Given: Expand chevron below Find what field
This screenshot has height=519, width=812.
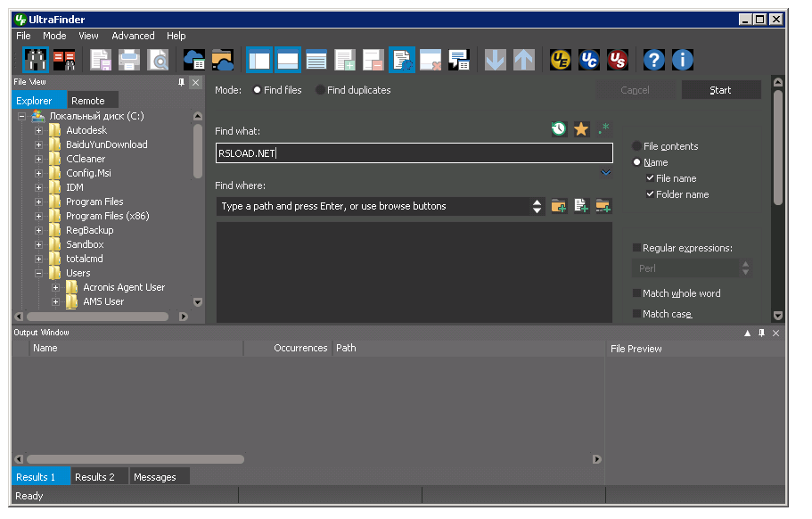Looking at the screenshot, I should [606, 172].
